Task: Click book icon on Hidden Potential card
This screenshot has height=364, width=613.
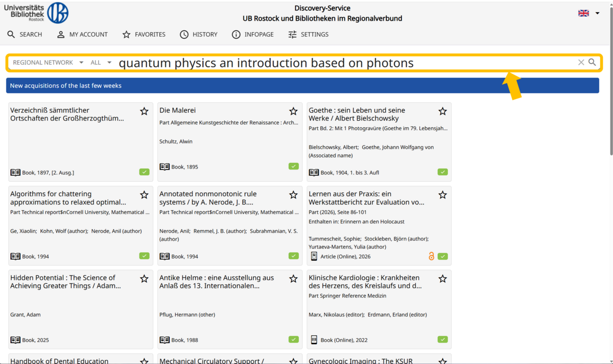Action: tap(15, 340)
